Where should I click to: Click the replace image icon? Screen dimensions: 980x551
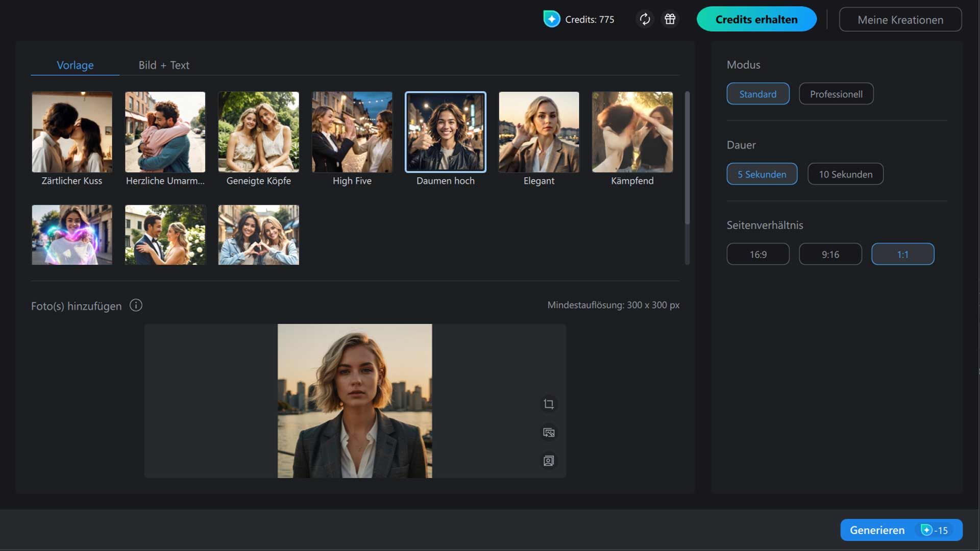[x=549, y=433]
